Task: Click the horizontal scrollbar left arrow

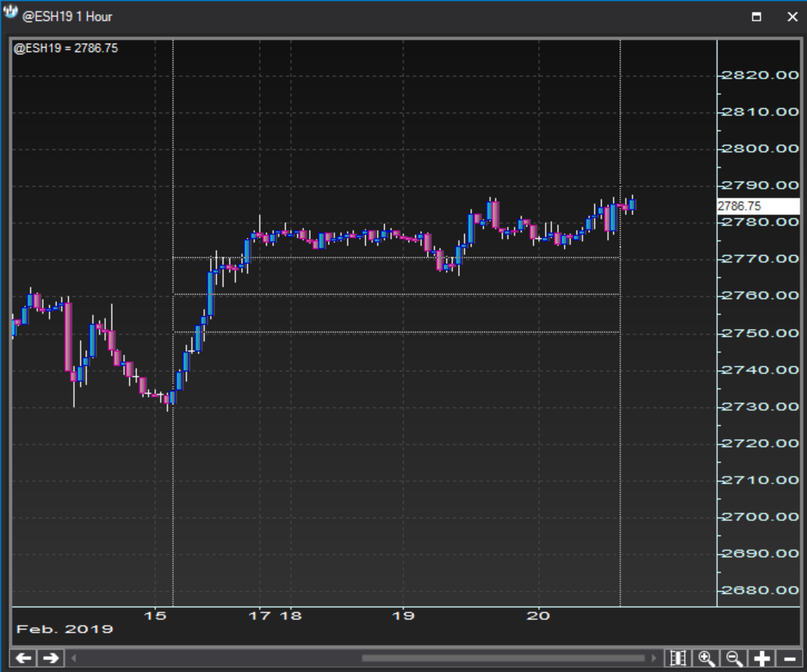Action: [x=73, y=658]
